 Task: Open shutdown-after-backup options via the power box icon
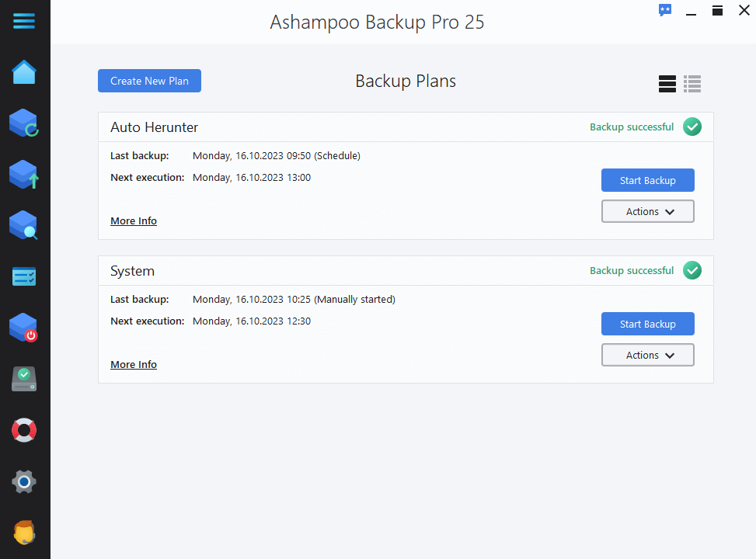click(24, 327)
